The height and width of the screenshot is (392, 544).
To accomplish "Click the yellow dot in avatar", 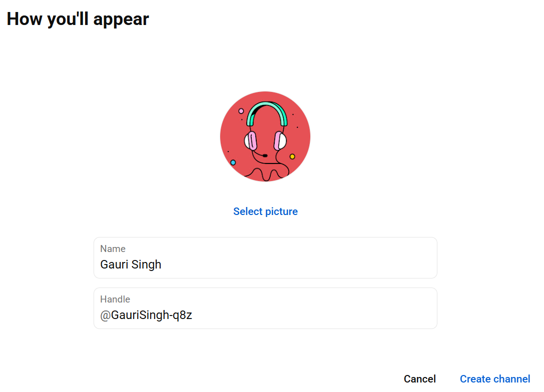I will pos(292,156).
